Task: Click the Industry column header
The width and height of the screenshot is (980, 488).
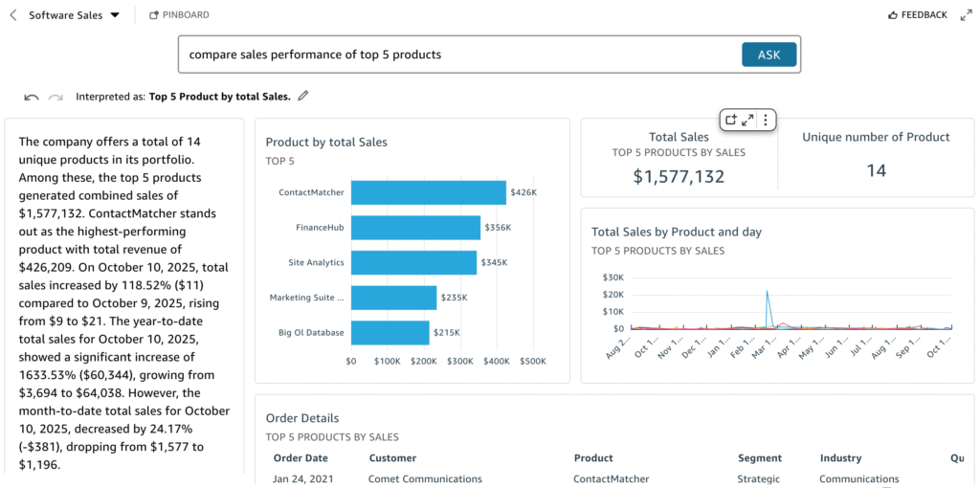Action: (x=840, y=458)
